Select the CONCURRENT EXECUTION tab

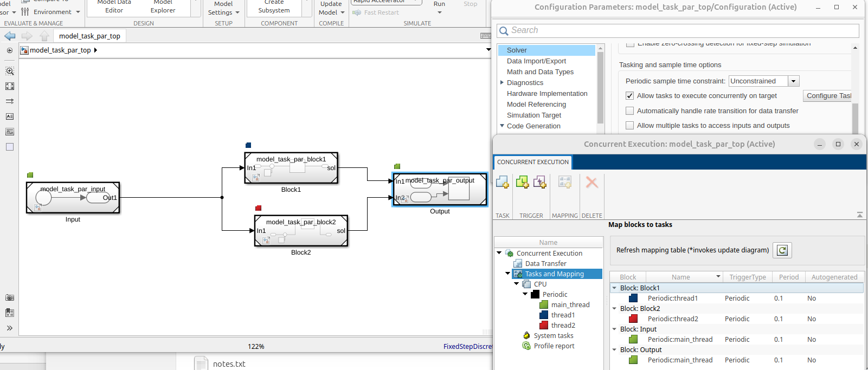tap(532, 162)
